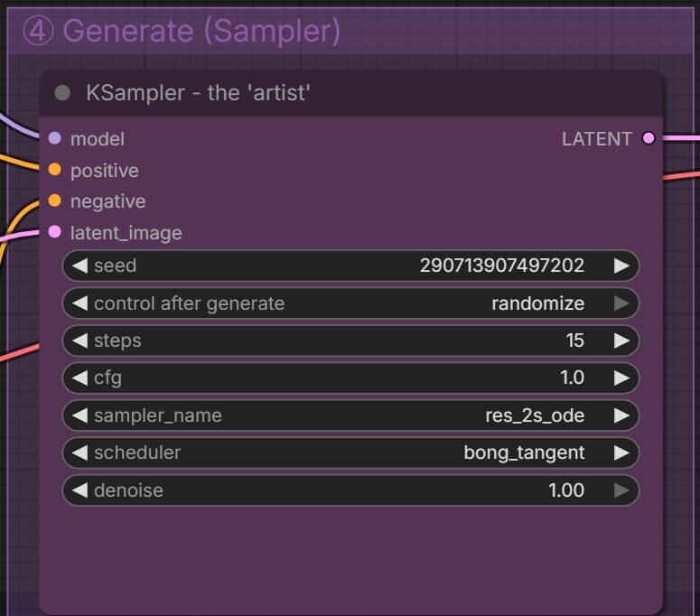The image size is (700, 616).
Task: Click the model input socket
Action: tap(54, 138)
